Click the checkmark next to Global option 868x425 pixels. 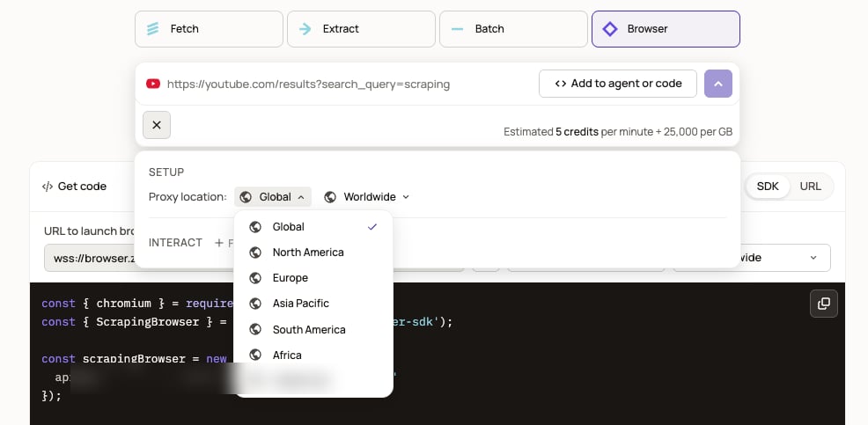(x=372, y=227)
